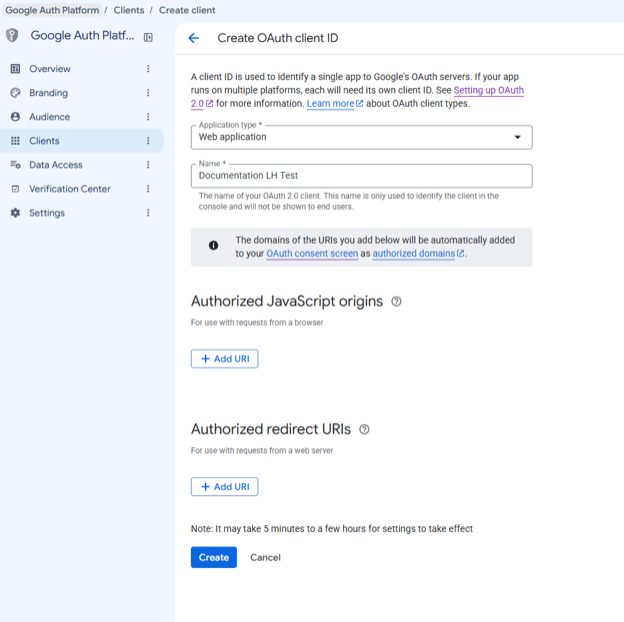
Task: Select the Clients sidebar item
Action: click(x=82, y=140)
